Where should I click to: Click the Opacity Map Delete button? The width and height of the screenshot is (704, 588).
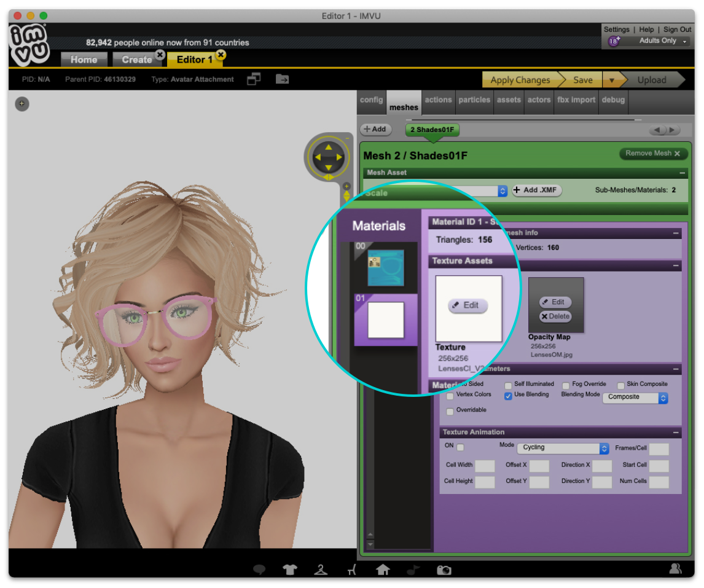coord(555,316)
